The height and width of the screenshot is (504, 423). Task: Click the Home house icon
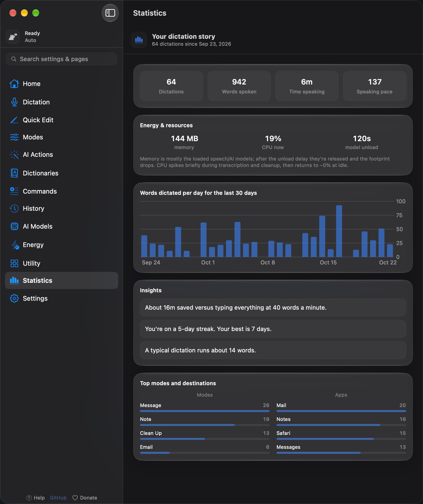click(x=14, y=84)
